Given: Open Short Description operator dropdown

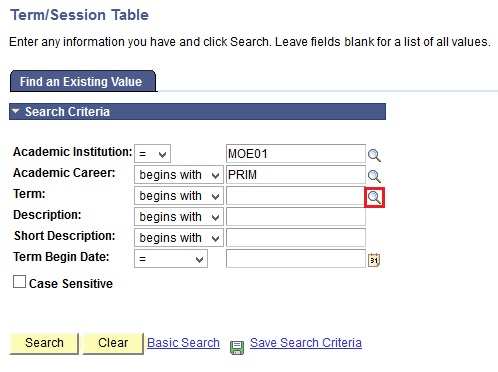Looking at the screenshot, I should coord(179,238).
